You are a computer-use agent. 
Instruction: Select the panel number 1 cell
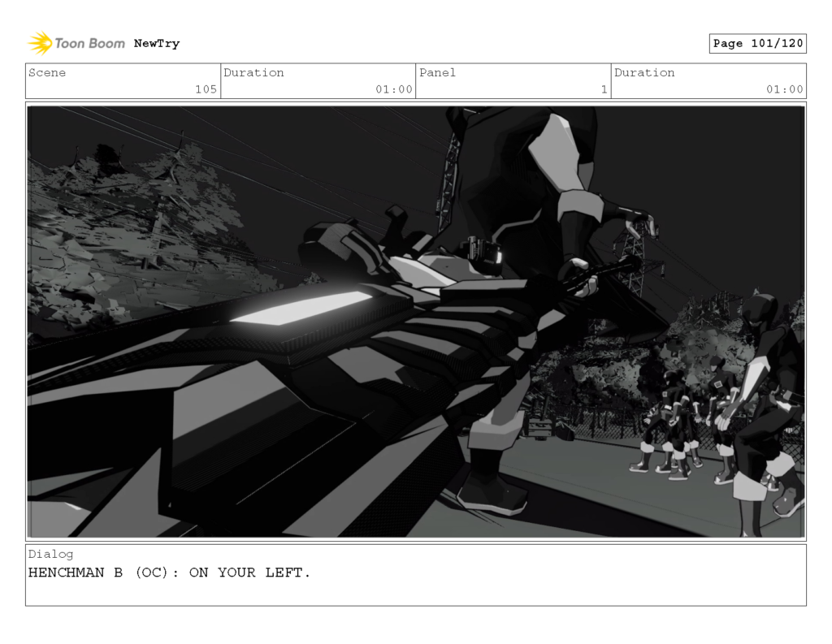point(602,89)
